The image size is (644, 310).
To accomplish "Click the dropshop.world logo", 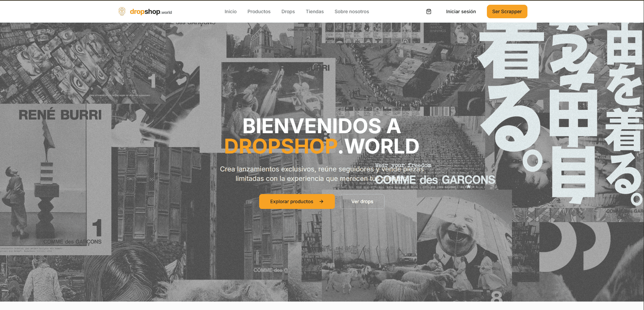I will [145, 11].
